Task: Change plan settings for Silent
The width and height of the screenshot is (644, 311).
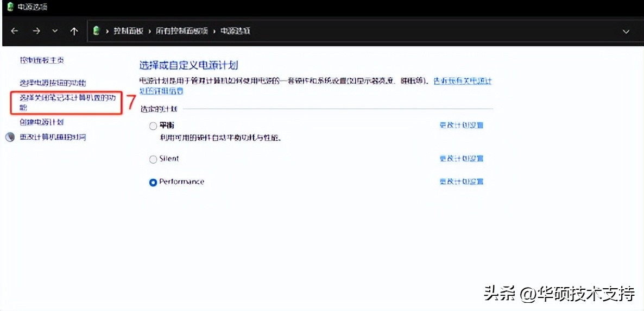Action: point(461,158)
